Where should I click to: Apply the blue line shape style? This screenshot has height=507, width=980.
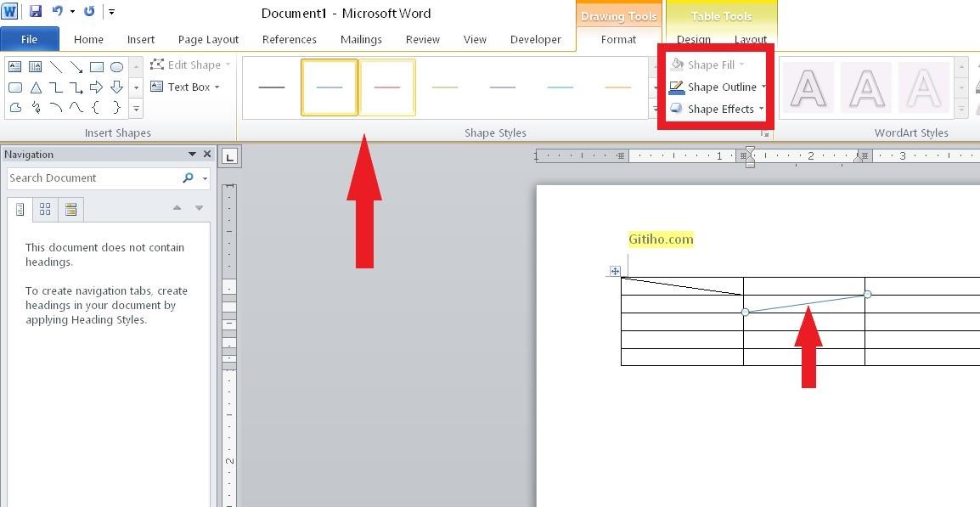pyautogui.click(x=329, y=87)
